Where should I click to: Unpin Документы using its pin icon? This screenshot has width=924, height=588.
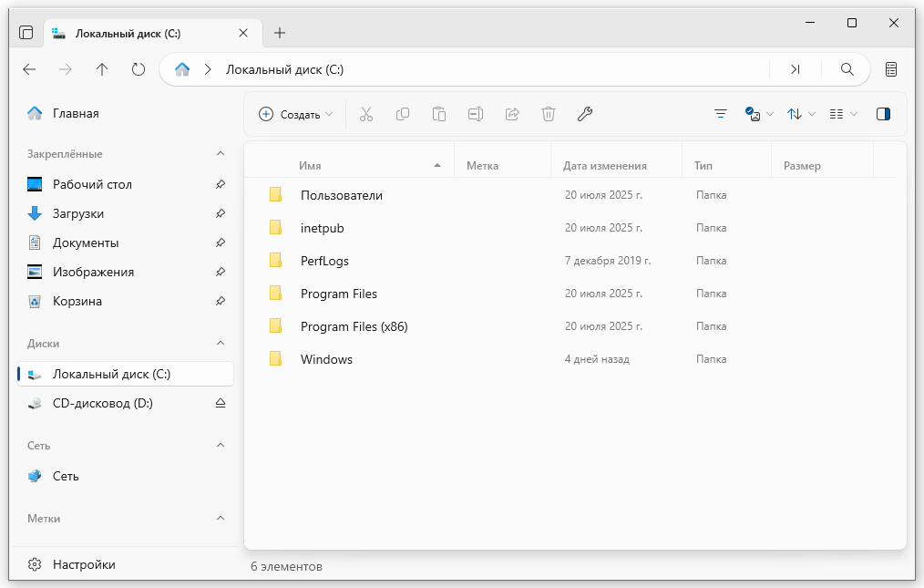221,242
